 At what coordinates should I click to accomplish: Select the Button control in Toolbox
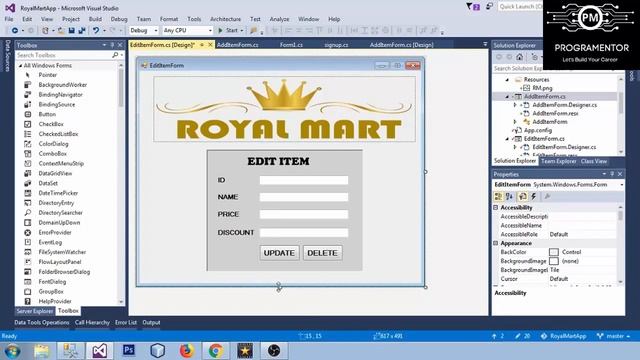(x=47, y=114)
